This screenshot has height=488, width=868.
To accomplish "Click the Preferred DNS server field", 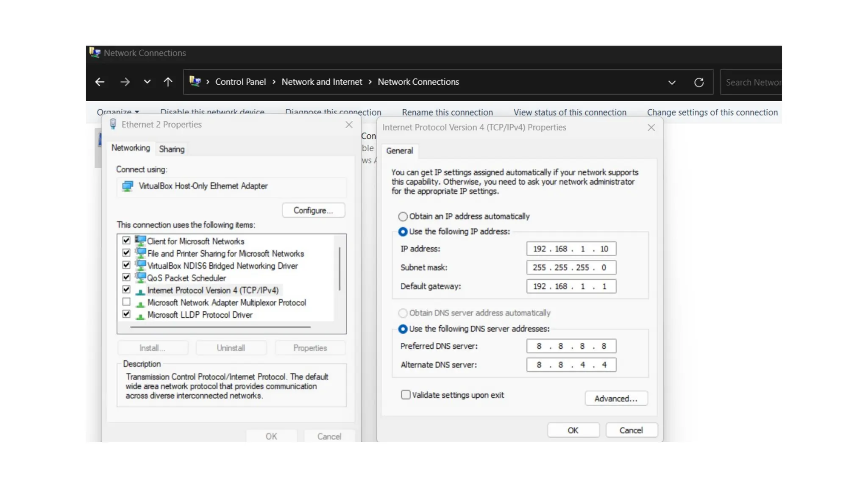I will click(571, 346).
